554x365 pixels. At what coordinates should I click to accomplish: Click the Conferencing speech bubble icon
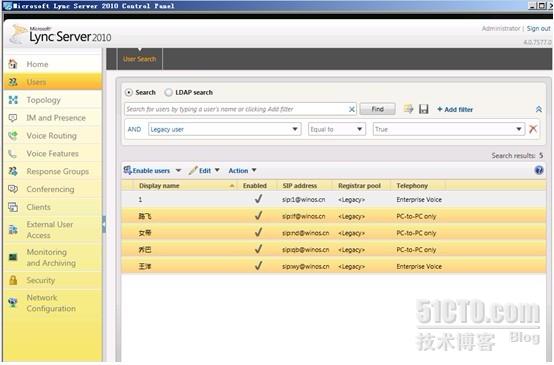(x=13, y=189)
